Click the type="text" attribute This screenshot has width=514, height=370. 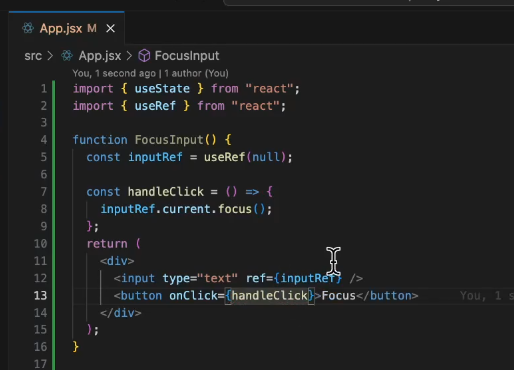coord(200,278)
